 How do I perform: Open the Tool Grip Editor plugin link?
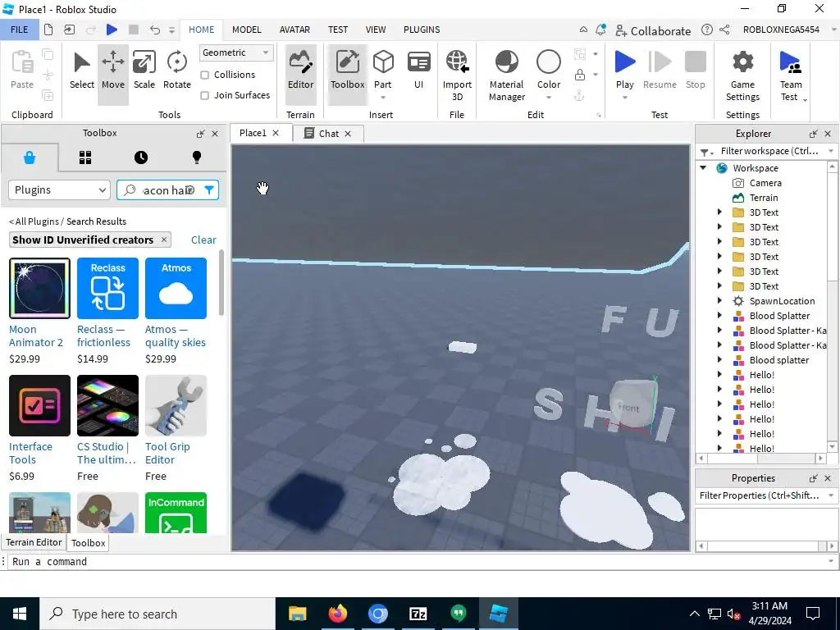point(167,453)
